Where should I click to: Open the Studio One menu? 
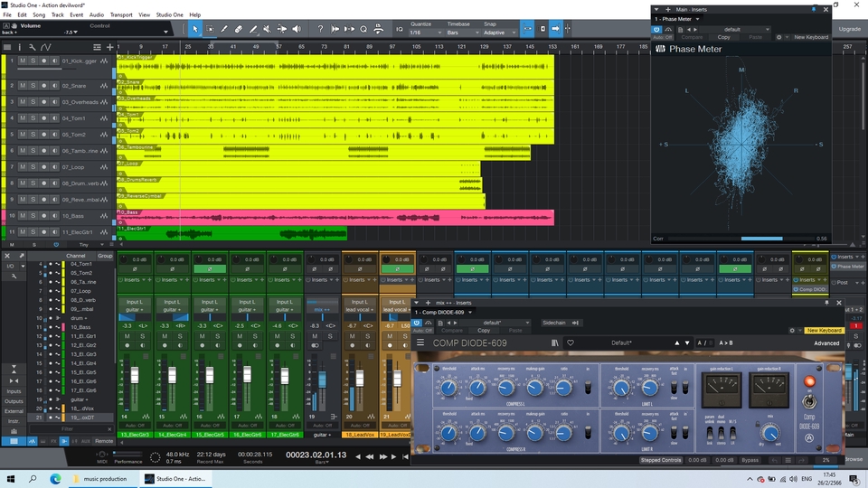click(169, 15)
